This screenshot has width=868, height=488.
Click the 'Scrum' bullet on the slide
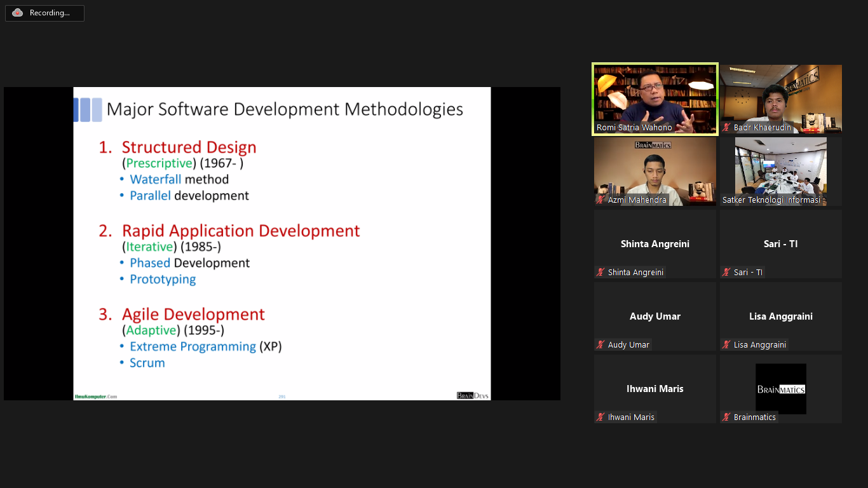147,363
